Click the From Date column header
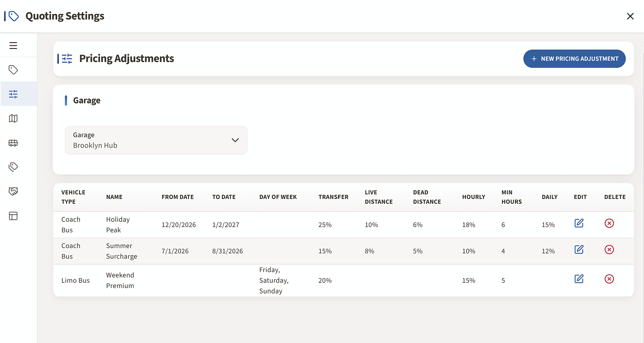Screen dimensions: 644x343 coord(178,197)
